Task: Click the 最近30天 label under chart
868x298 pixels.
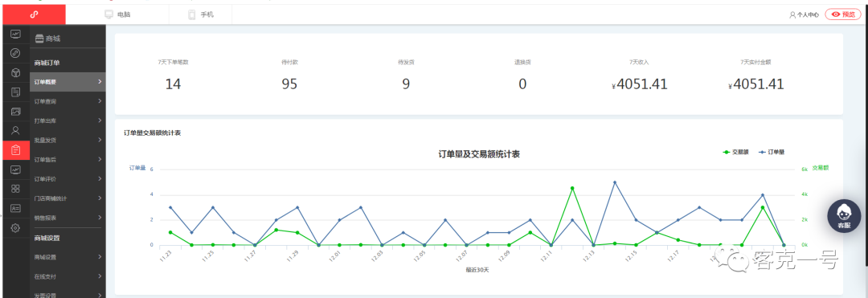Action: click(x=477, y=270)
